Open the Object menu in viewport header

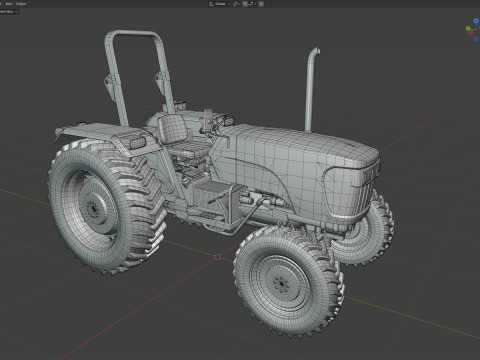pos(21,4)
